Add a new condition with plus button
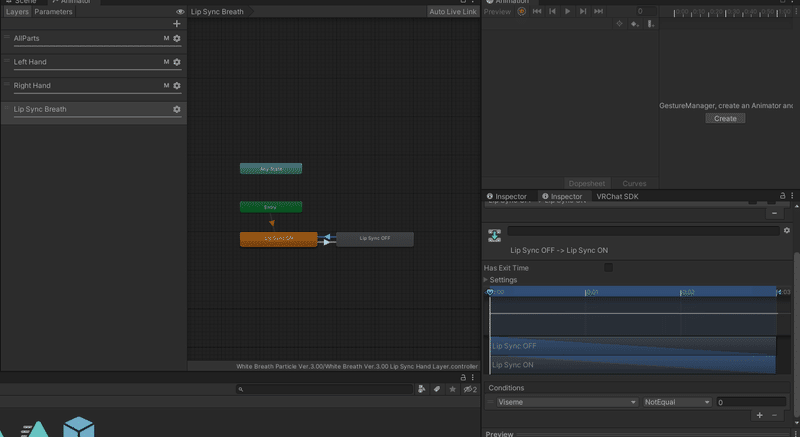Viewport: 800px width, 437px height. coord(760,415)
